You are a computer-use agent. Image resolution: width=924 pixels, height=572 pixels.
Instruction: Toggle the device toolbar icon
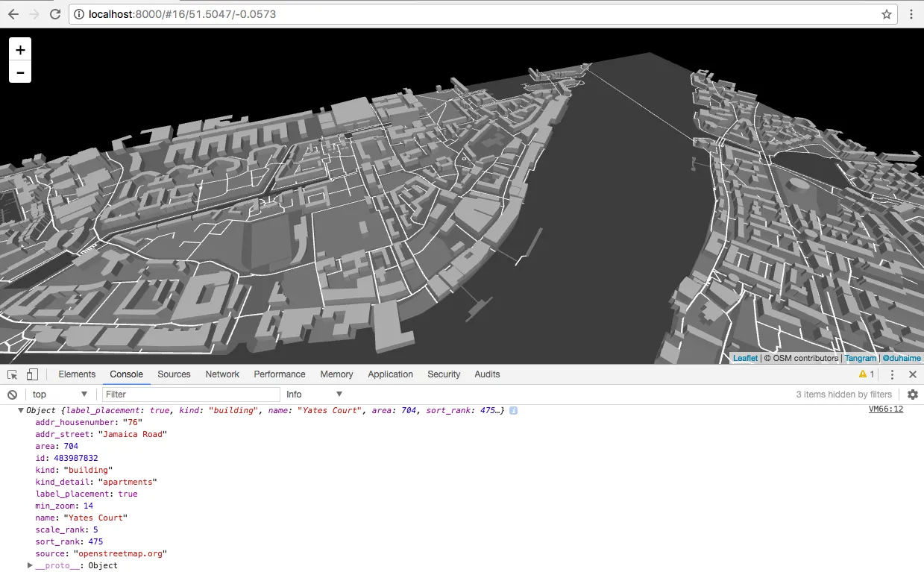32,374
